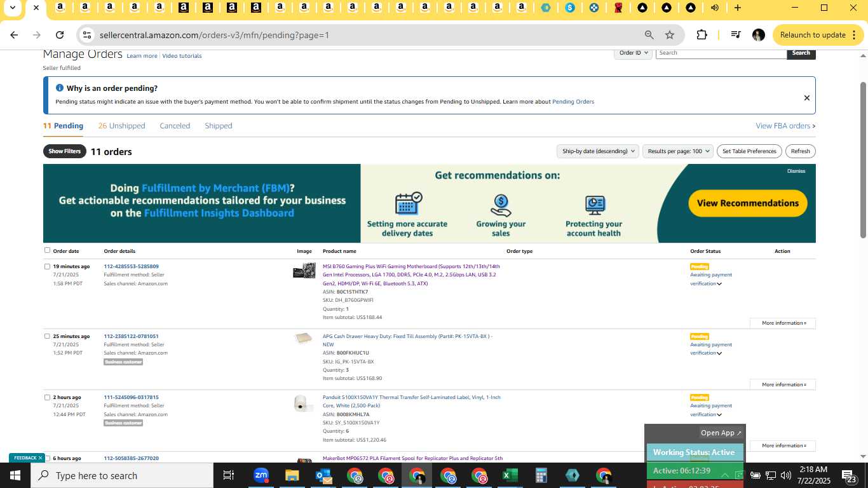This screenshot has width=868, height=488.
Task: Reload the Seller Central page
Action: click(x=60, y=35)
